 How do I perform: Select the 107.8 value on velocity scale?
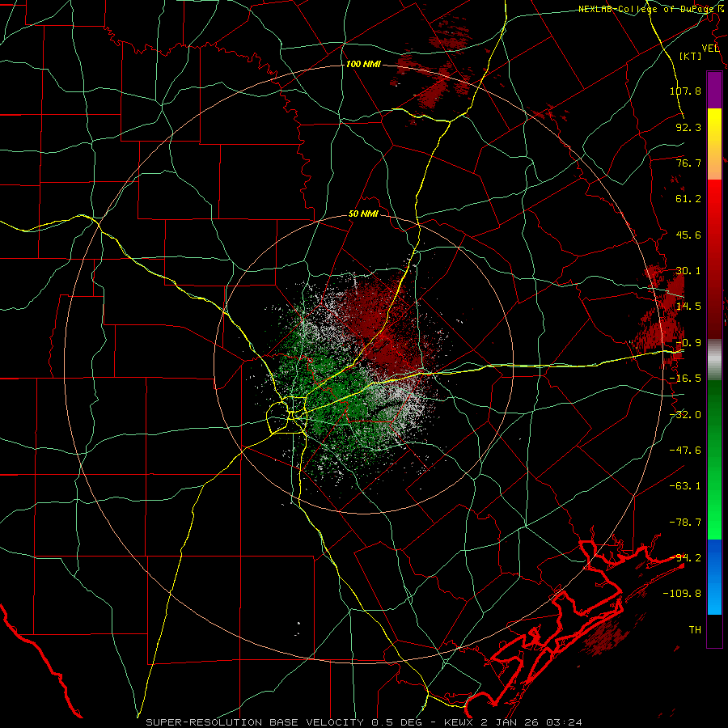tap(685, 91)
